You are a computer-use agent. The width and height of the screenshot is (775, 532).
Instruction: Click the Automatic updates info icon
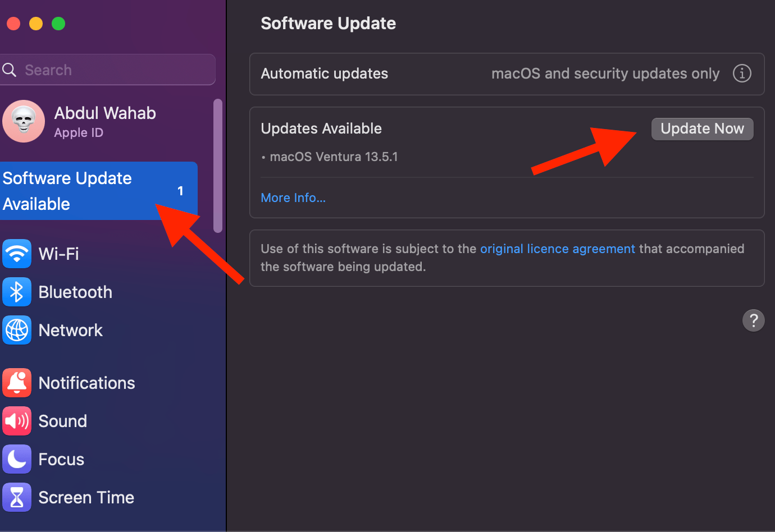[x=742, y=73]
